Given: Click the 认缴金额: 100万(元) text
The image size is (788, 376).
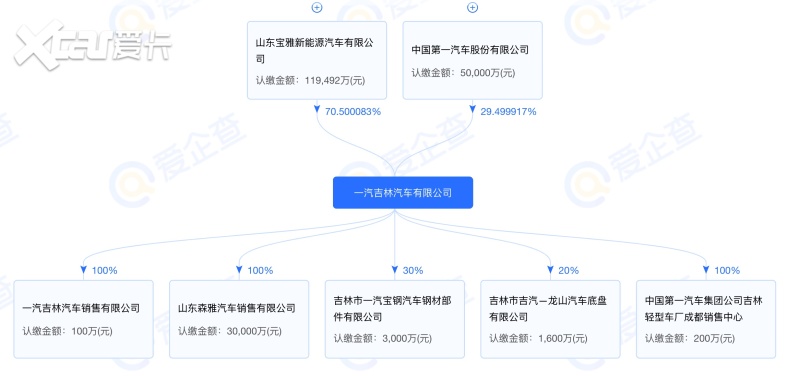Looking at the screenshot, I should [67, 331].
